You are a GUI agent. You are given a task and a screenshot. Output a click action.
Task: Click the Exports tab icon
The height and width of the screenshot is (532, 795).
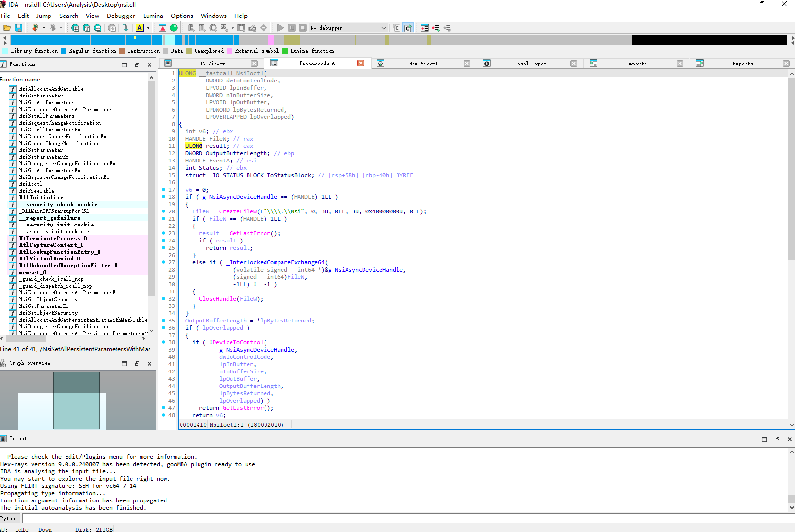click(700, 64)
